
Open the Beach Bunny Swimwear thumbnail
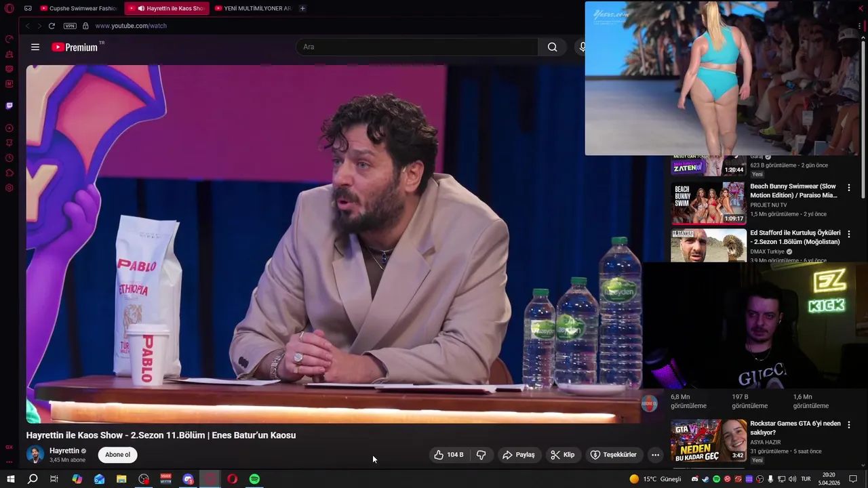click(708, 203)
